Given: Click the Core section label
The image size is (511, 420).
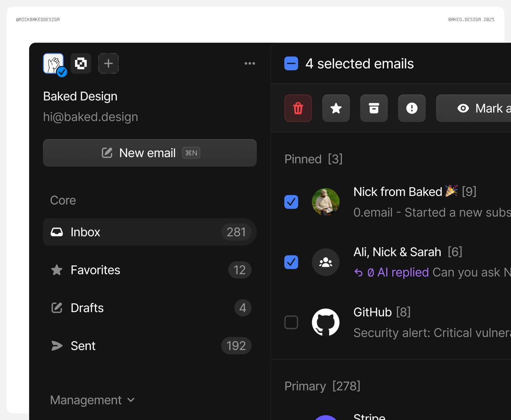Looking at the screenshot, I should pos(63,200).
